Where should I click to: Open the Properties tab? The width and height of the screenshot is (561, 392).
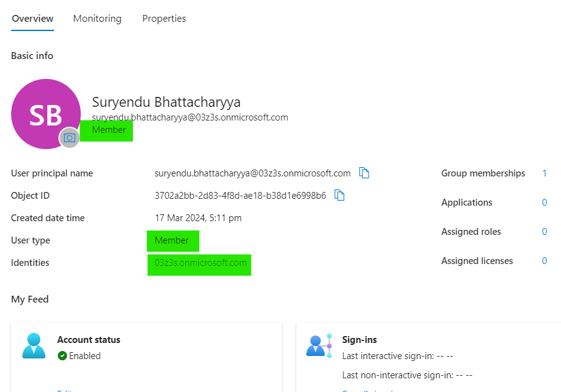164,19
